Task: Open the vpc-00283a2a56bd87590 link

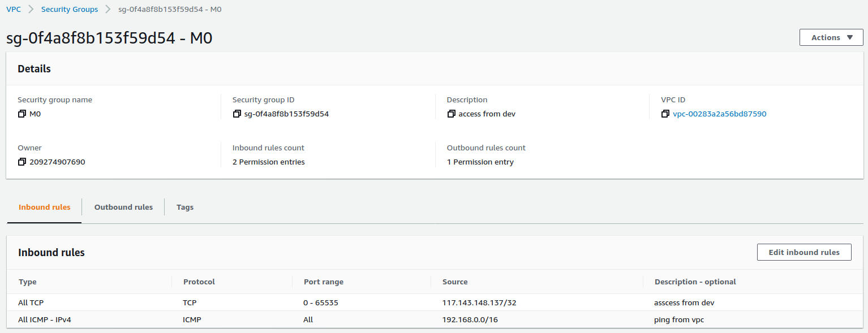Action: pyautogui.click(x=719, y=114)
